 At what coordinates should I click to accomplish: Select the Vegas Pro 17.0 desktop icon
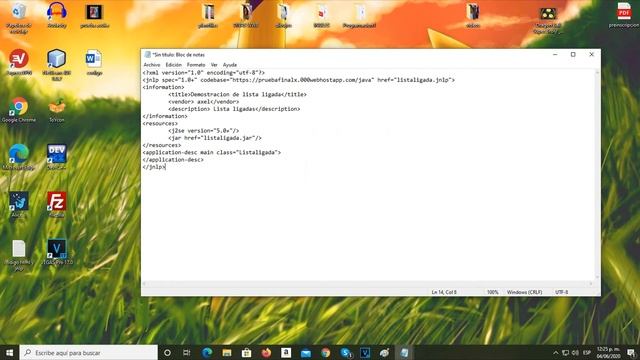[x=57, y=249]
